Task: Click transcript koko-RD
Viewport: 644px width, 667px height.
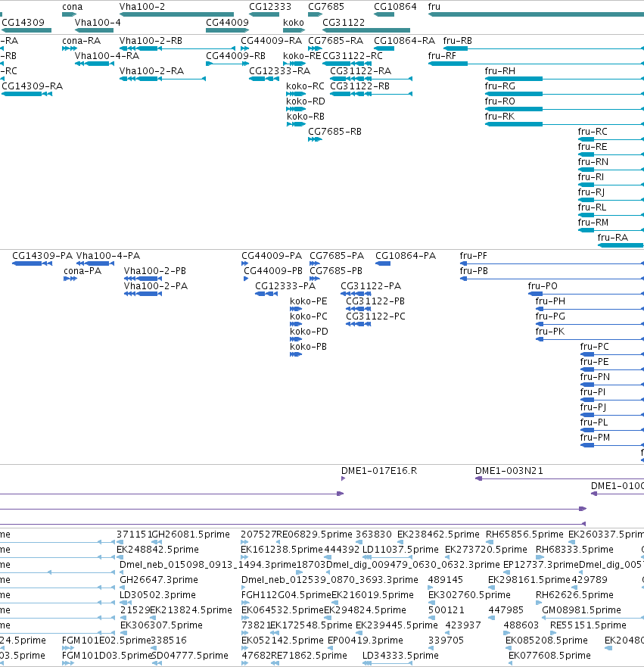Action: (x=296, y=109)
